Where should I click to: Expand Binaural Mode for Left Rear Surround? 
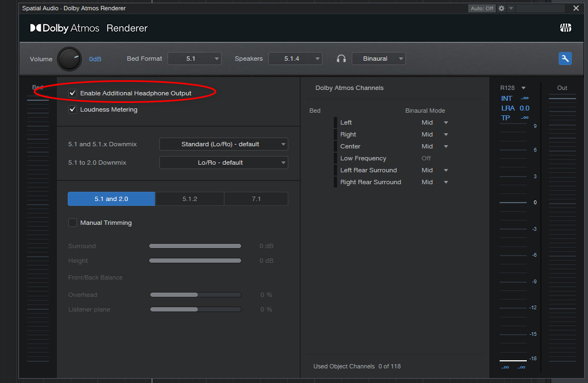pyautogui.click(x=446, y=170)
